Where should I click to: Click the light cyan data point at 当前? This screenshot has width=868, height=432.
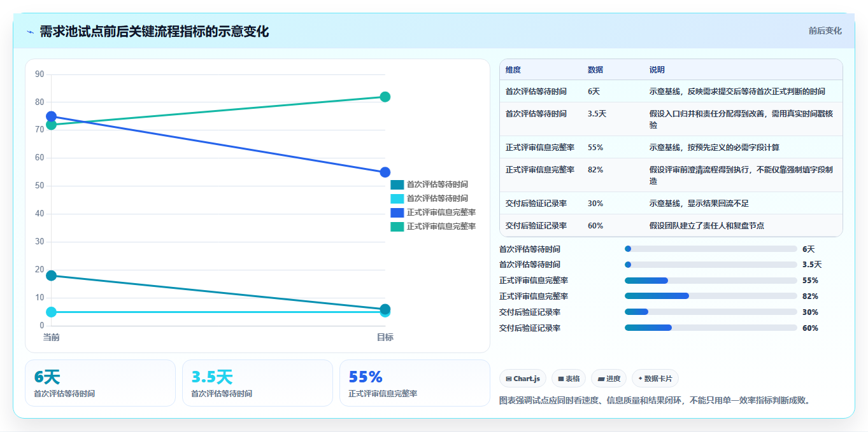(x=52, y=312)
